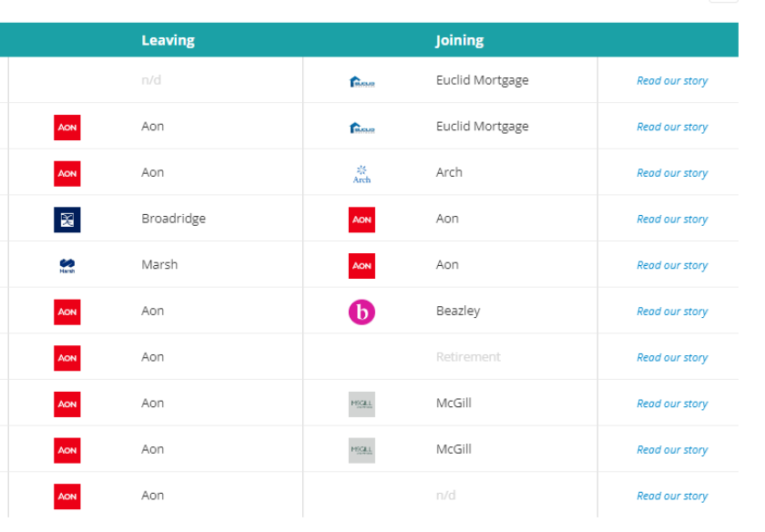The image size is (765, 532).
Task: Click Aon logo in the Arch row
Action: coord(67,173)
